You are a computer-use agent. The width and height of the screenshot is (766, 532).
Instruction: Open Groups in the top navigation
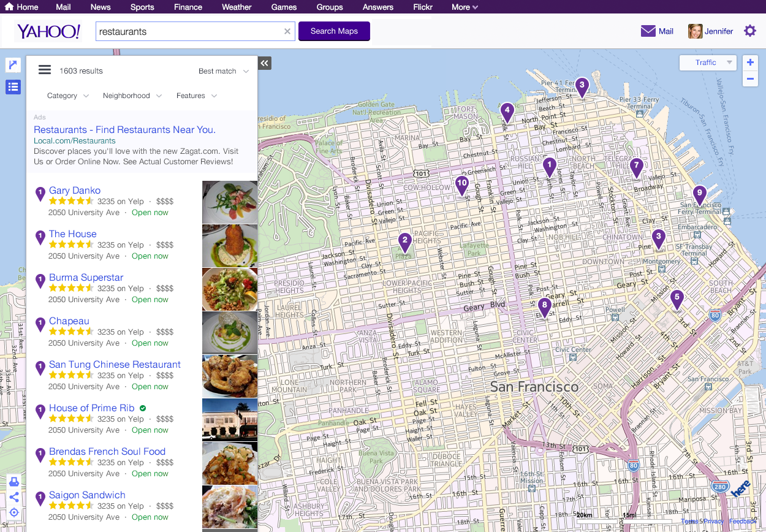click(330, 7)
